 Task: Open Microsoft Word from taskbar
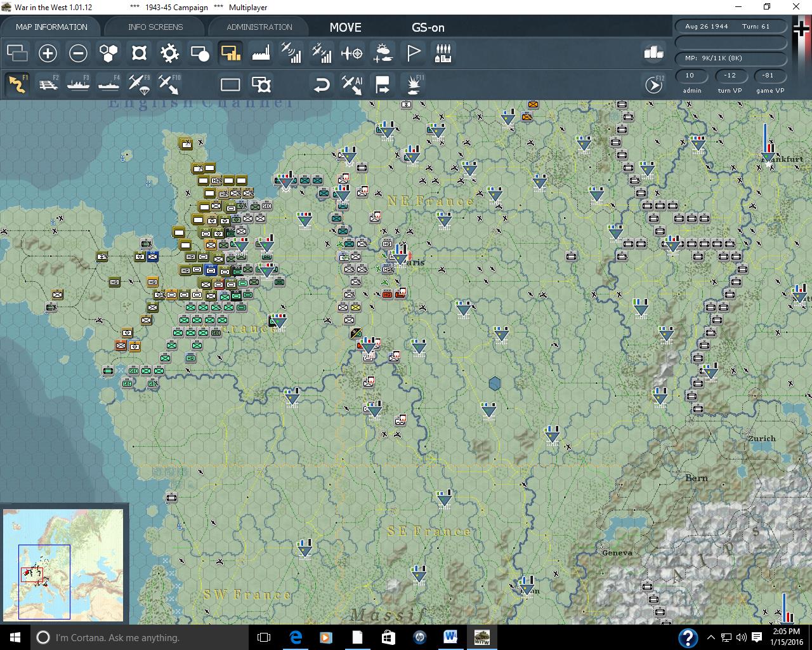450,637
